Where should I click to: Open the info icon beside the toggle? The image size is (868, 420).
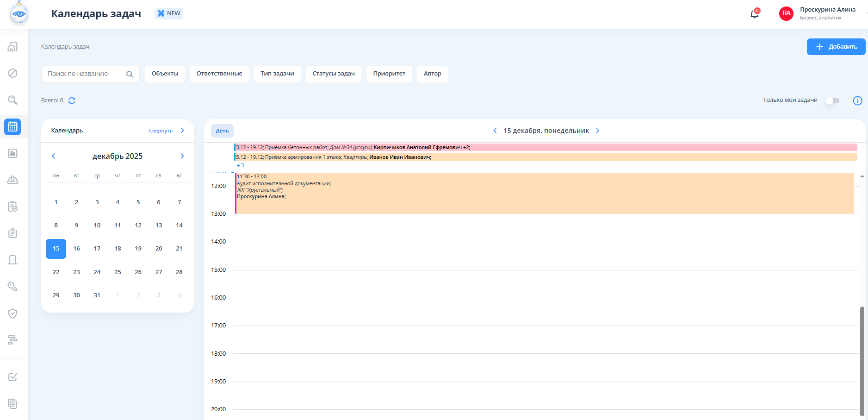tap(857, 100)
